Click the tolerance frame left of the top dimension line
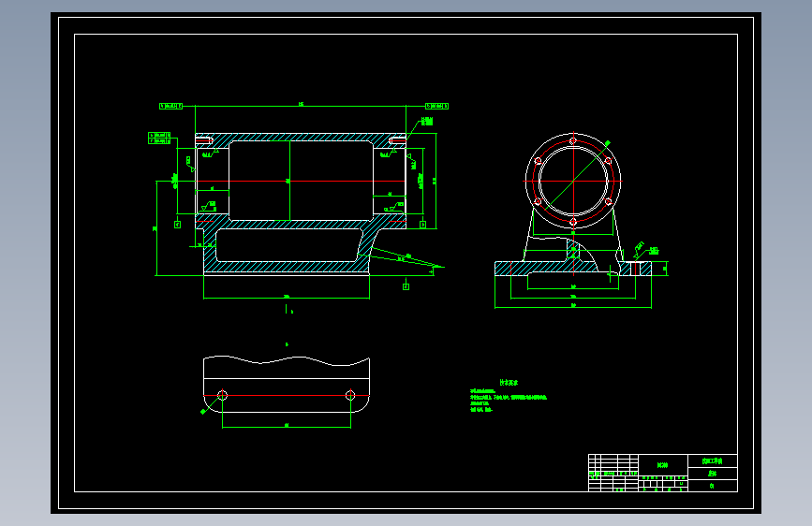The height and width of the screenshot is (526, 812). pyautogui.click(x=170, y=106)
